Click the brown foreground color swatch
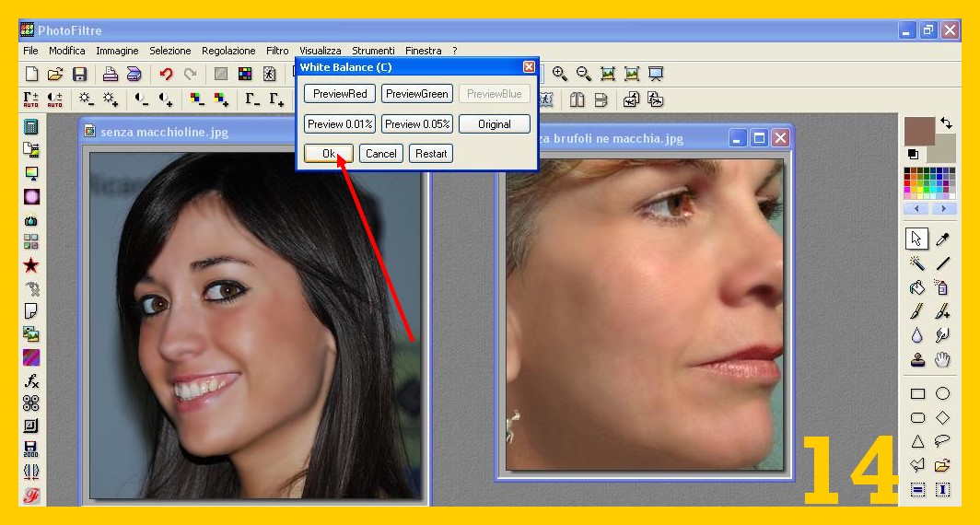The image size is (980, 525). [918, 130]
